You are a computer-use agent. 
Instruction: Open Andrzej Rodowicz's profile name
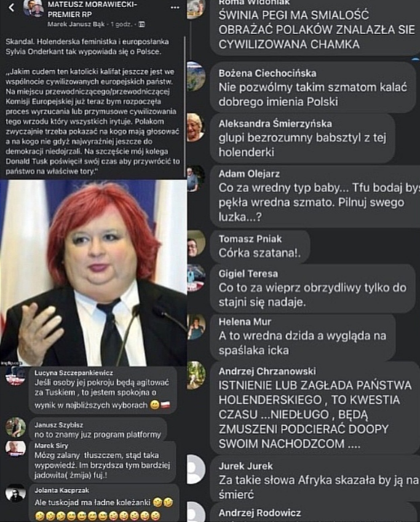tap(260, 513)
